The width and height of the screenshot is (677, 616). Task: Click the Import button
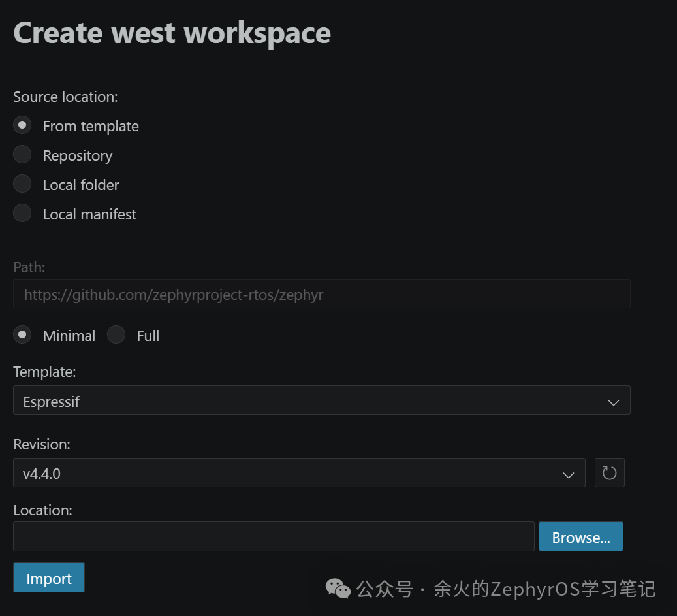(49, 577)
